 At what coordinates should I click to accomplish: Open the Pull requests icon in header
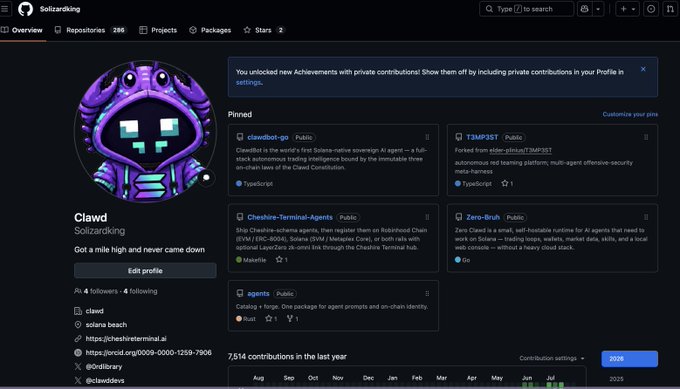pos(670,9)
